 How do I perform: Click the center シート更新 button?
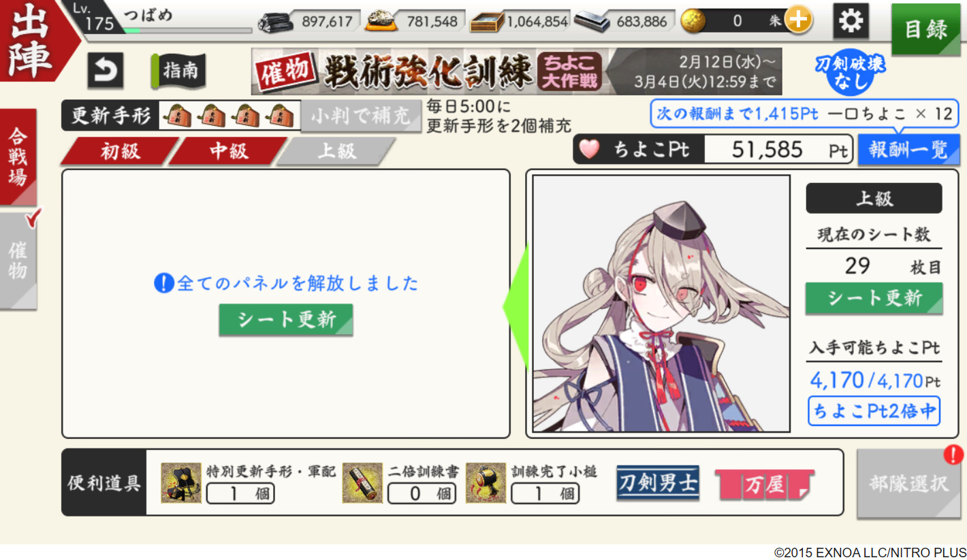click(x=286, y=320)
